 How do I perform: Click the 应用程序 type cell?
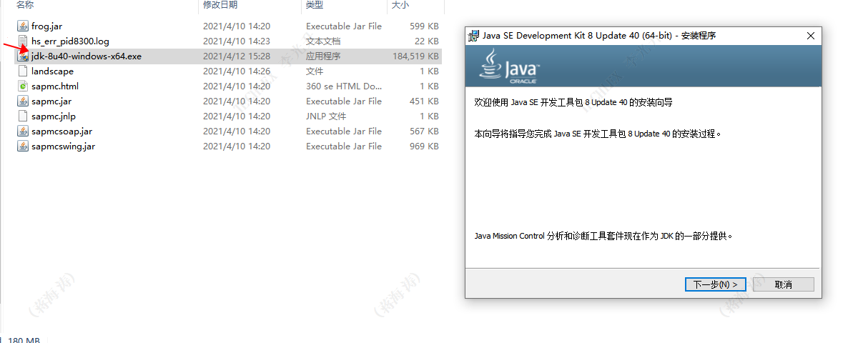click(323, 56)
